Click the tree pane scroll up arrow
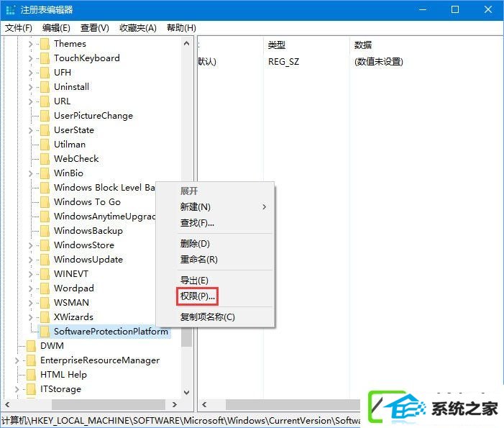 (x=186, y=43)
